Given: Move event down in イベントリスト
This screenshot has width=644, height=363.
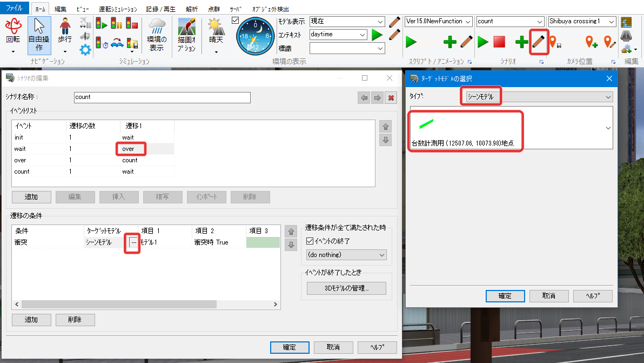Looking at the screenshot, I should (x=385, y=140).
